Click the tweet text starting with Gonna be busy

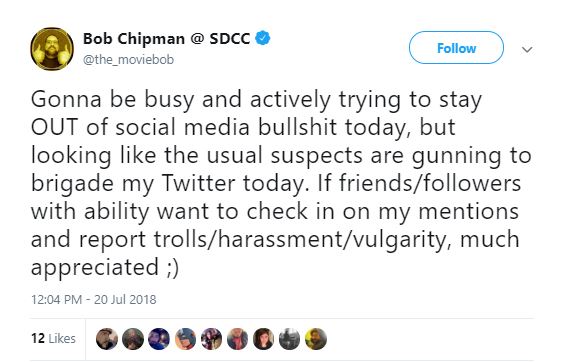[281, 183]
